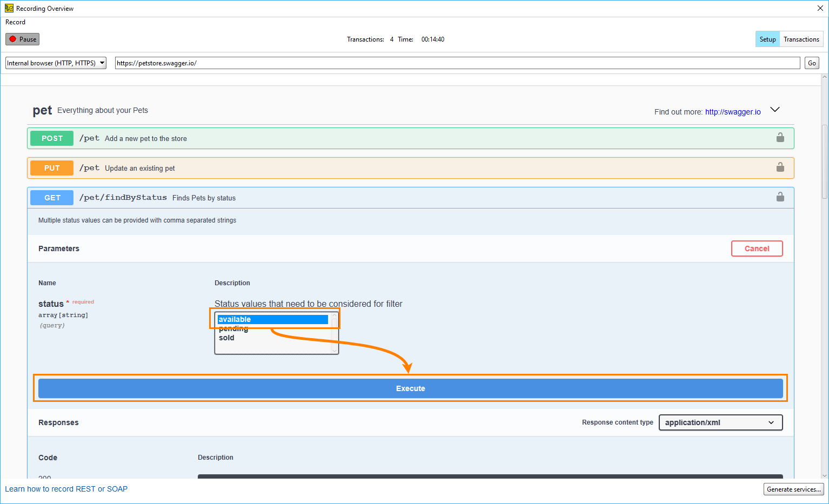Open the Response content type dropdown
Screen dimensions: 829x504
(x=720, y=422)
